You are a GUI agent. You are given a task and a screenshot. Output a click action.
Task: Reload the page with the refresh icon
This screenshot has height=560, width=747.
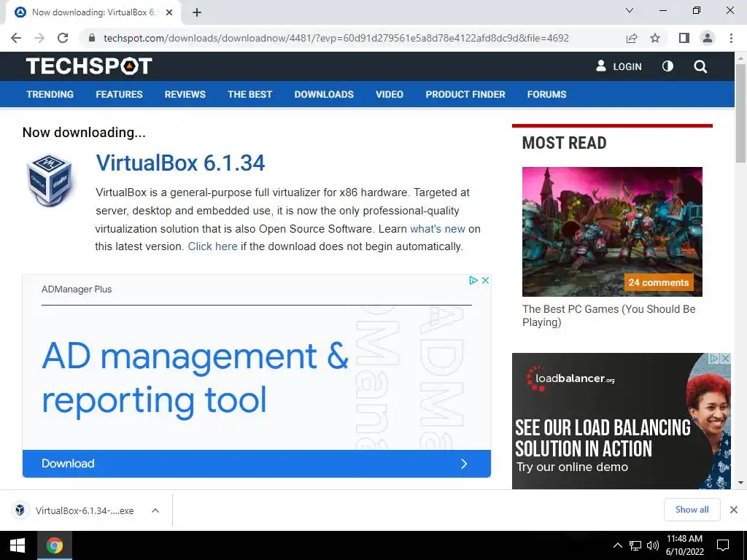(63, 38)
